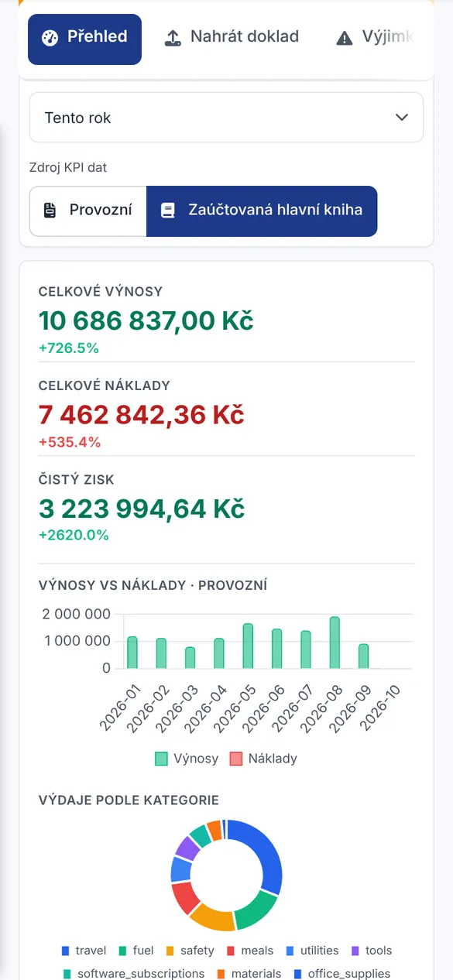Open the Výjimky tab
This screenshot has height=980, width=453.
(376, 37)
